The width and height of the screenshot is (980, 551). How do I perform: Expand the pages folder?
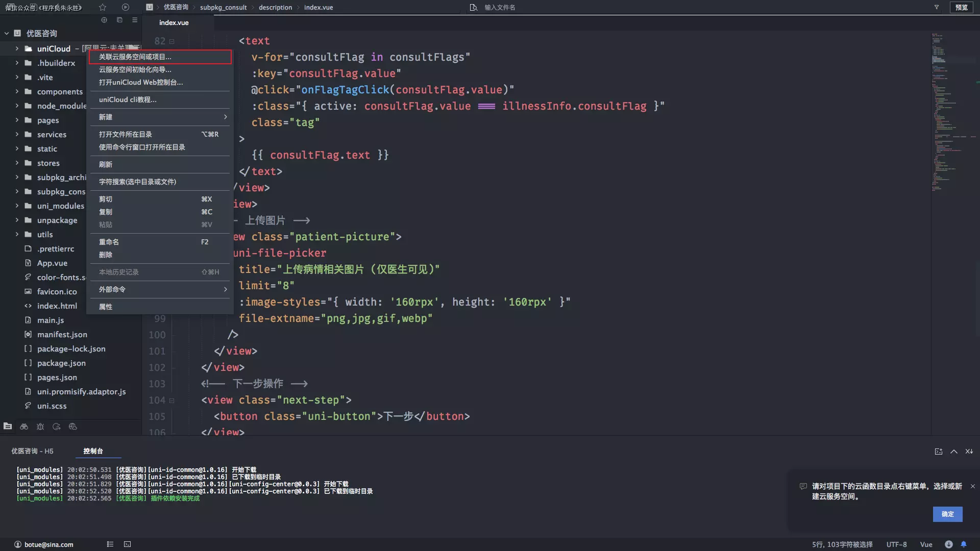tap(17, 120)
